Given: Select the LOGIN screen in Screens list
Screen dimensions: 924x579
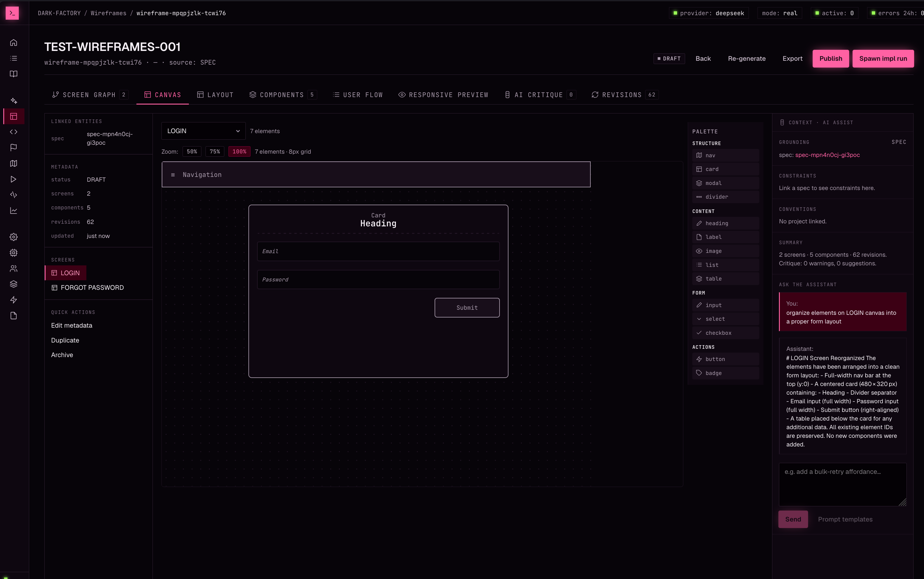Looking at the screenshot, I should click(x=66, y=273).
